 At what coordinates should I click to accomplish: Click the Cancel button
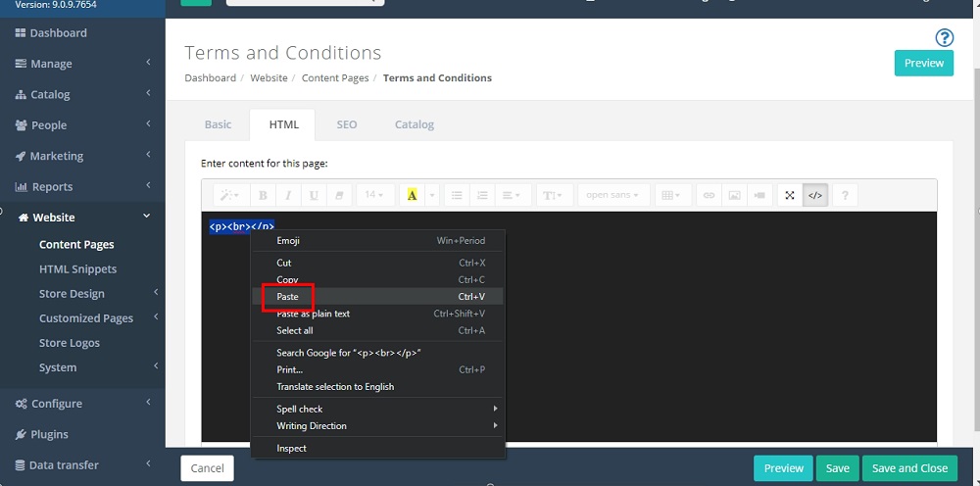click(207, 468)
